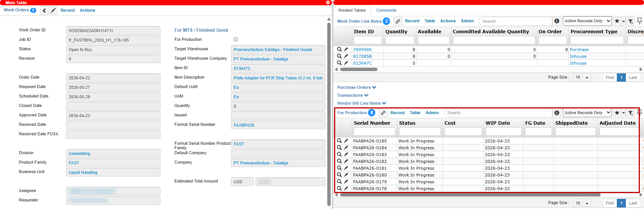
Task: Open Actions menu of Work Order Line Items
Action: click(448, 21)
